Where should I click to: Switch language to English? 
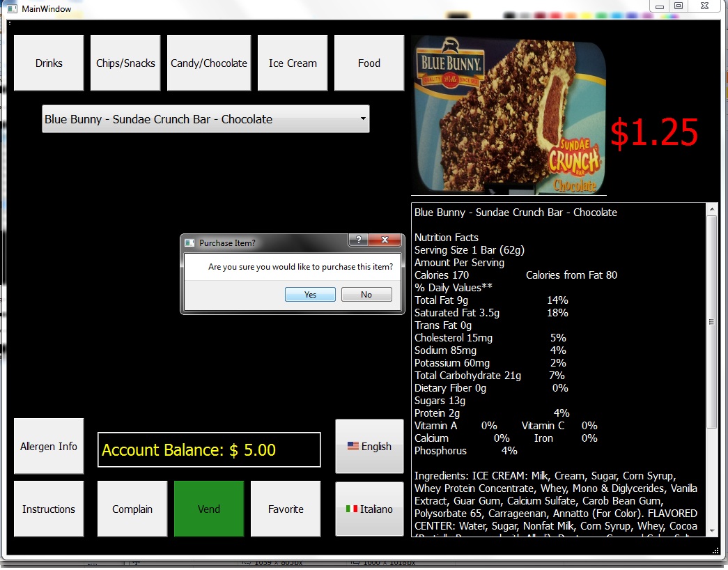369,446
